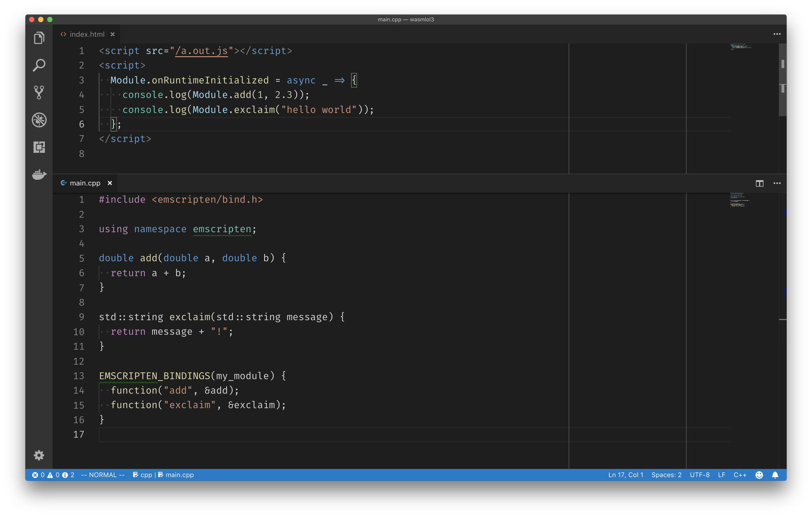
Task: Open More Actions in main.cpp editor group
Action: tap(777, 183)
